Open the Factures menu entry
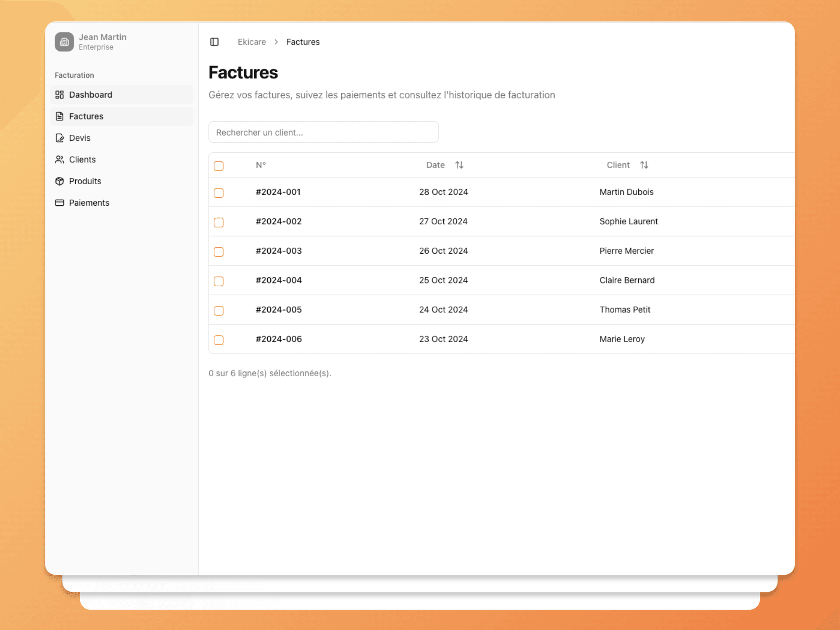This screenshot has width=840, height=630. click(x=86, y=116)
